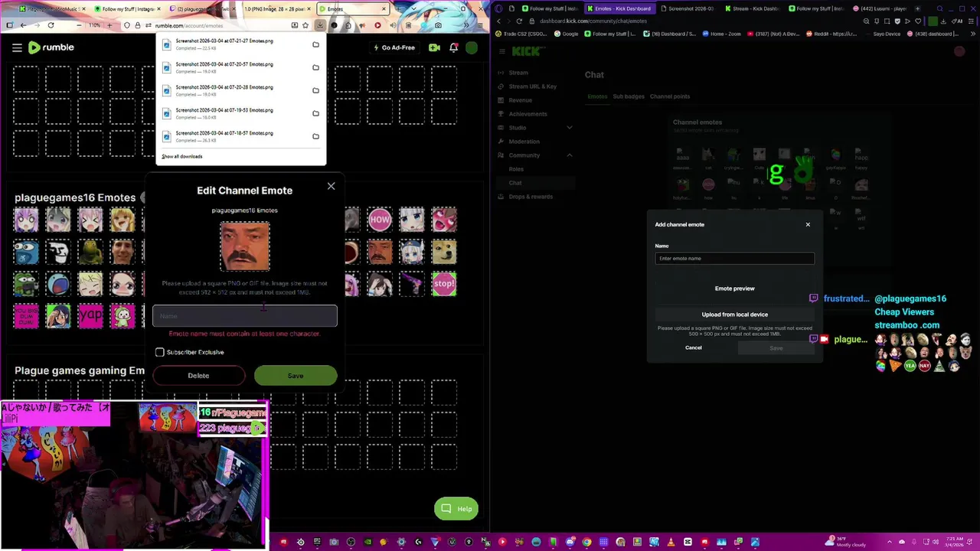Select the yap emote thumbnail
The width and height of the screenshot is (980, 551).
pos(90,315)
